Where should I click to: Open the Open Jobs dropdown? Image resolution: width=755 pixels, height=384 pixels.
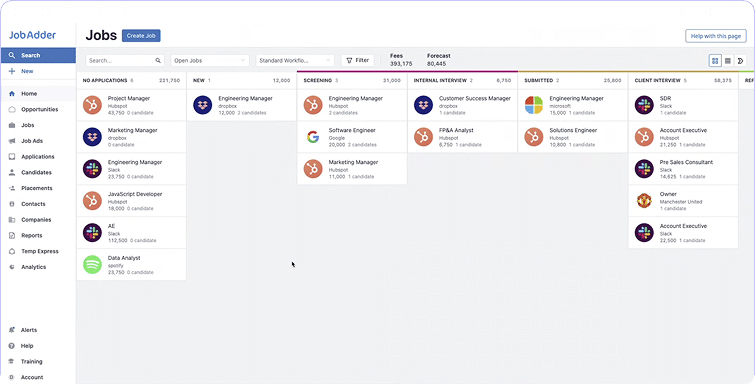point(210,61)
